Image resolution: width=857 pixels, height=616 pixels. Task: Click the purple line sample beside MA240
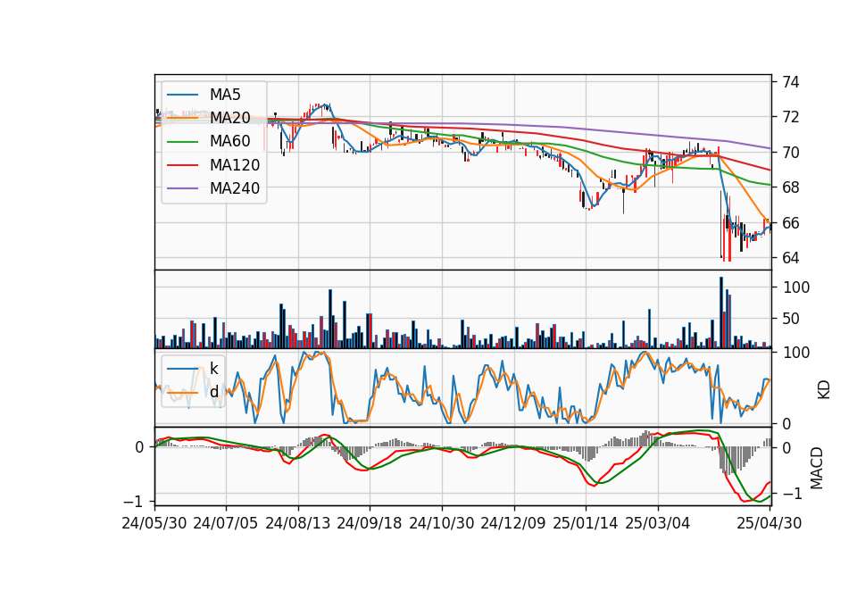[x=182, y=188]
